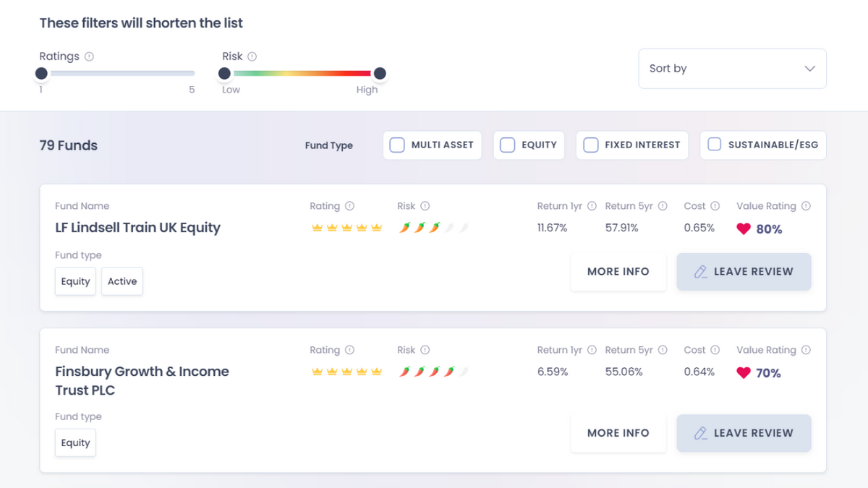Image resolution: width=868 pixels, height=488 pixels.
Task: Tick the Sustainable/ESG fund type checkbox
Action: coord(715,145)
